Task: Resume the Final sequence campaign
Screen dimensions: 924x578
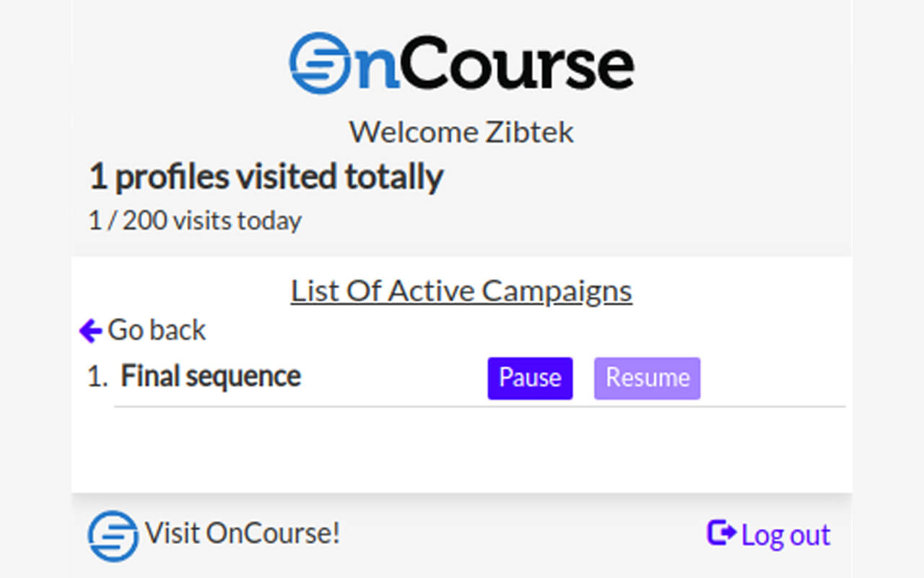Action: tap(647, 378)
